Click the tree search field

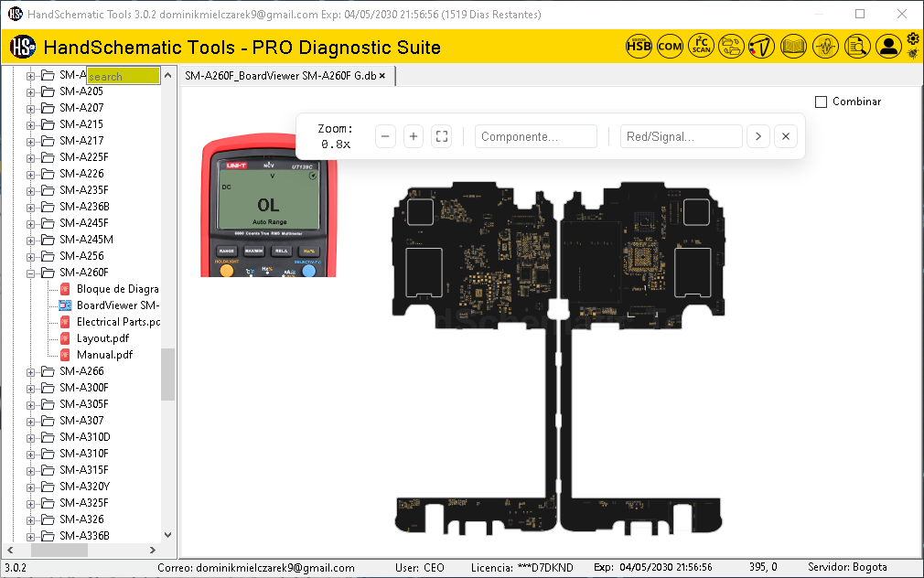(124, 75)
